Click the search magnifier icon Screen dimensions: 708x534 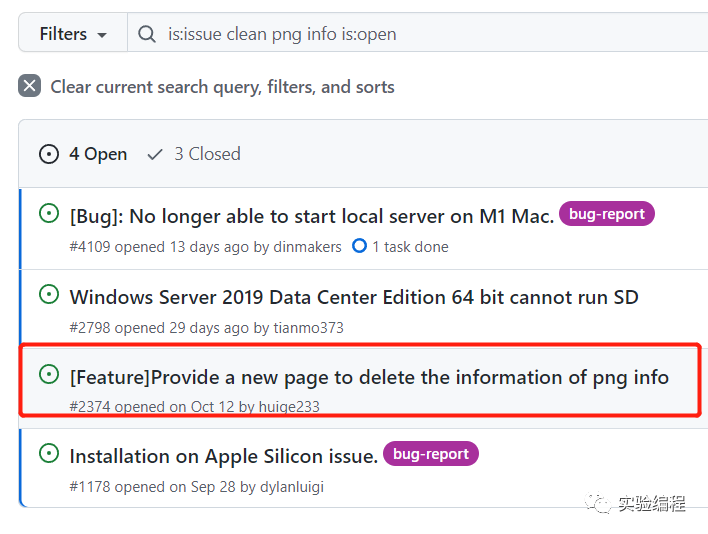coord(147,34)
